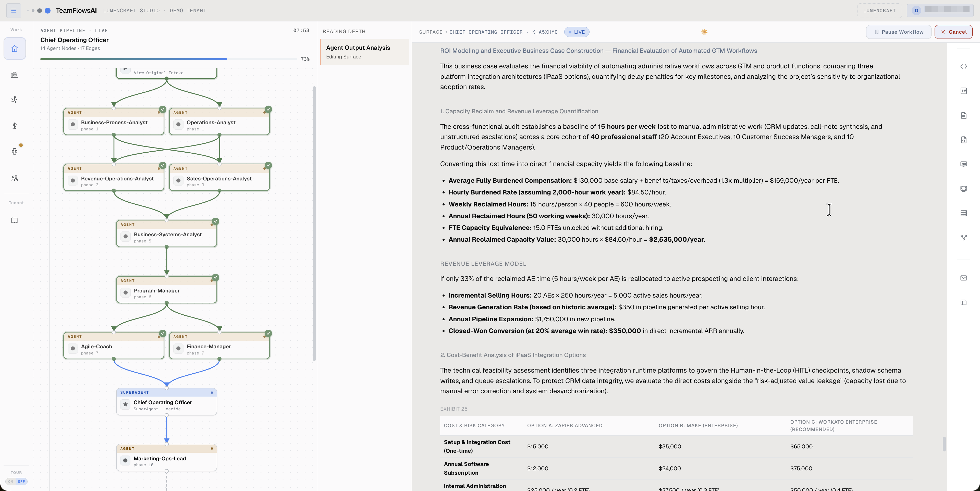Open the LUMENCRAFT tenant selector
Image resolution: width=980 pixels, height=491 pixels.
(x=879, y=10)
